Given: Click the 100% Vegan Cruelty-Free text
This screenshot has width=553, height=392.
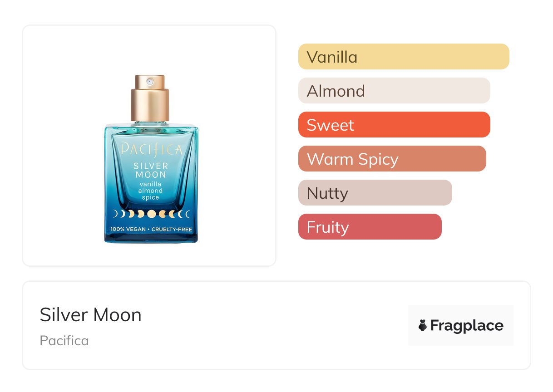Looking at the screenshot, I should click(151, 230).
